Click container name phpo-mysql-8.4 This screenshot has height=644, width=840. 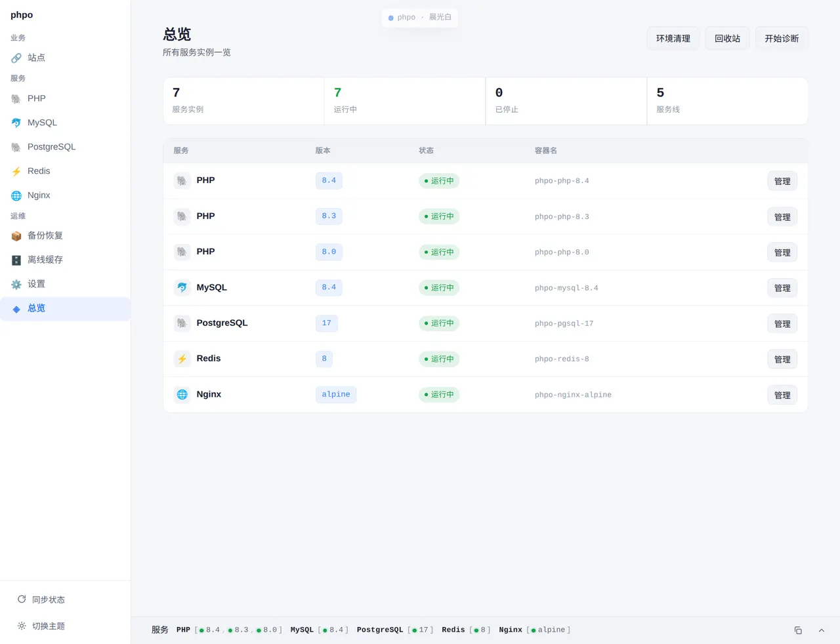click(x=566, y=288)
